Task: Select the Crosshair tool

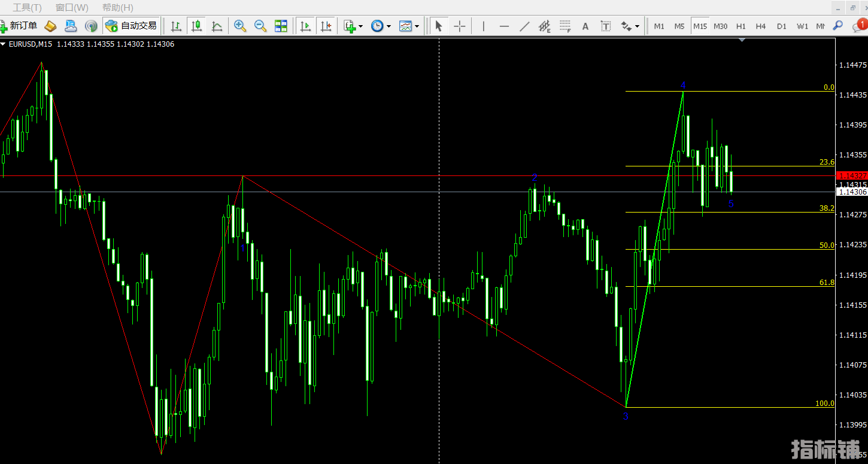Action: click(459, 26)
